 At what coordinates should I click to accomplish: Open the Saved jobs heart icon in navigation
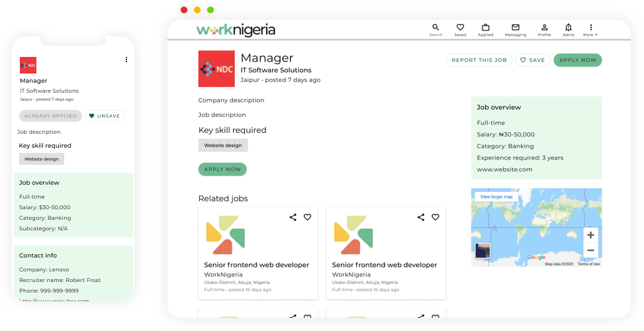coord(460,29)
